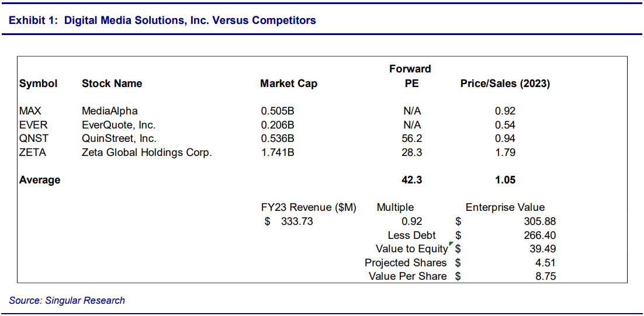Click QuinStreet's forward PE value 56.2
The image size is (644, 316).
click(412, 139)
